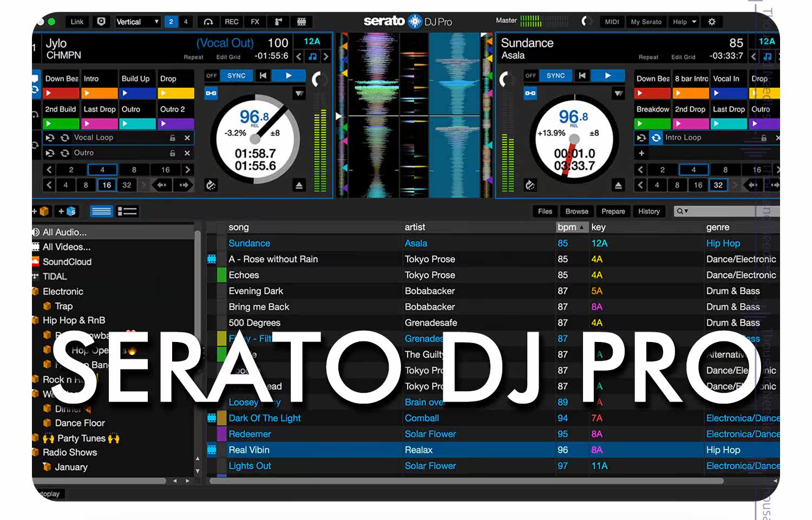The image size is (812, 520).
Task: Toggle SYNC on the right deck
Action: 556,76
